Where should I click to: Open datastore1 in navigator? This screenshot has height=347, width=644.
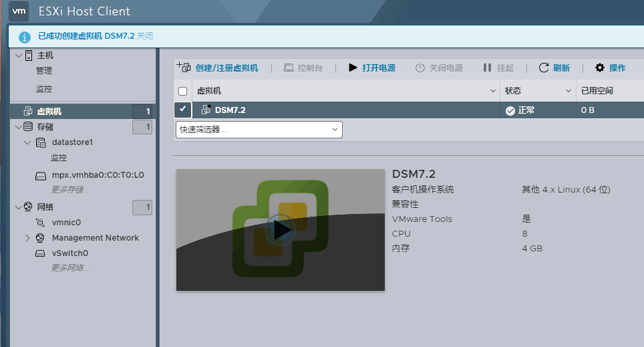[72, 142]
